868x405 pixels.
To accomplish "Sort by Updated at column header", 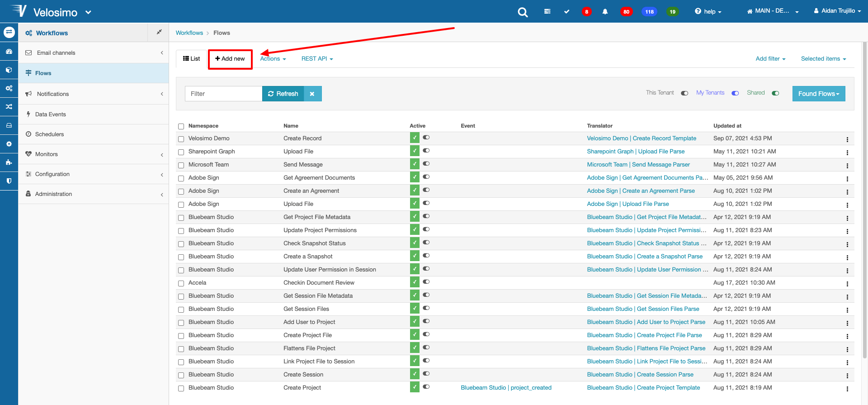I will pyautogui.click(x=727, y=126).
